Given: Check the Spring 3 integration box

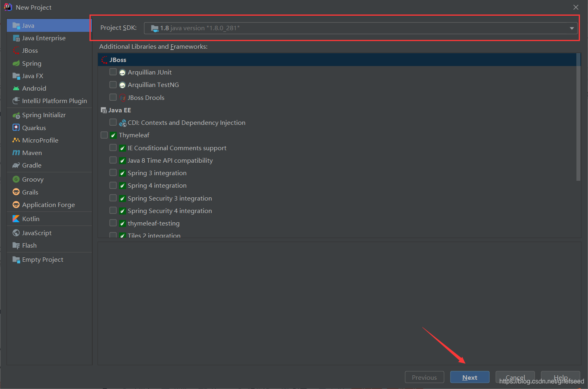Looking at the screenshot, I should tap(113, 173).
